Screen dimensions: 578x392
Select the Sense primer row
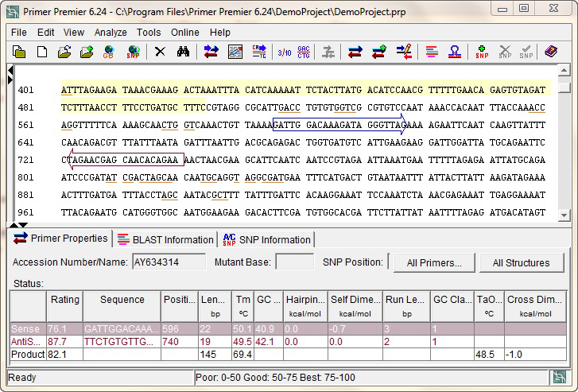(289, 328)
